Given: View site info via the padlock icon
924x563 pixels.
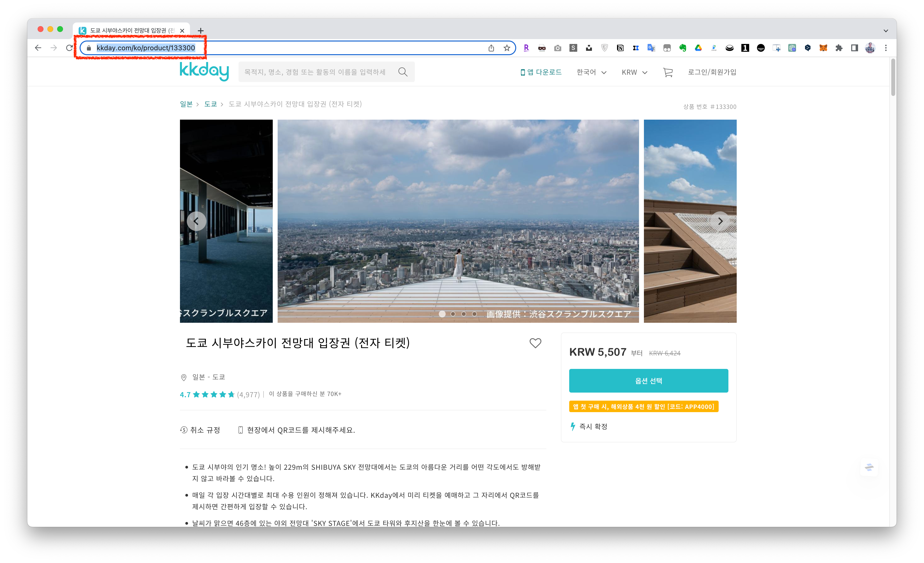Looking at the screenshot, I should pyautogui.click(x=89, y=48).
